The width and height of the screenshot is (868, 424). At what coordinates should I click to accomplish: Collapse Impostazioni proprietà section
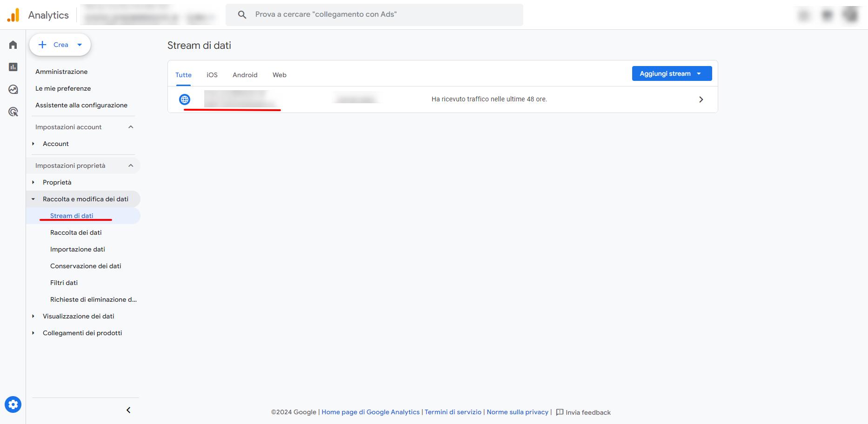coord(131,166)
